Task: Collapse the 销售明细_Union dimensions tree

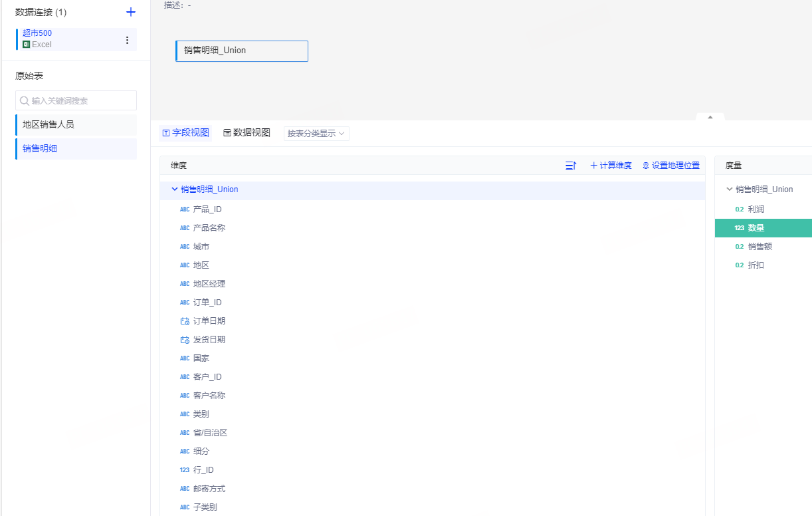Action: [x=173, y=189]
